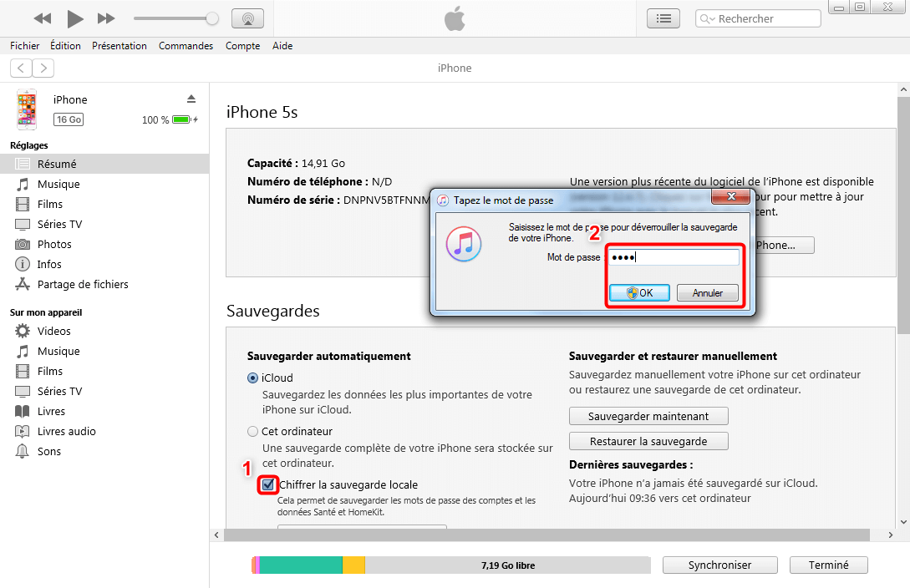Screen dimensions: 910x588
Task: Select the iCloud backup radio button
Action: tap(252, 378)
